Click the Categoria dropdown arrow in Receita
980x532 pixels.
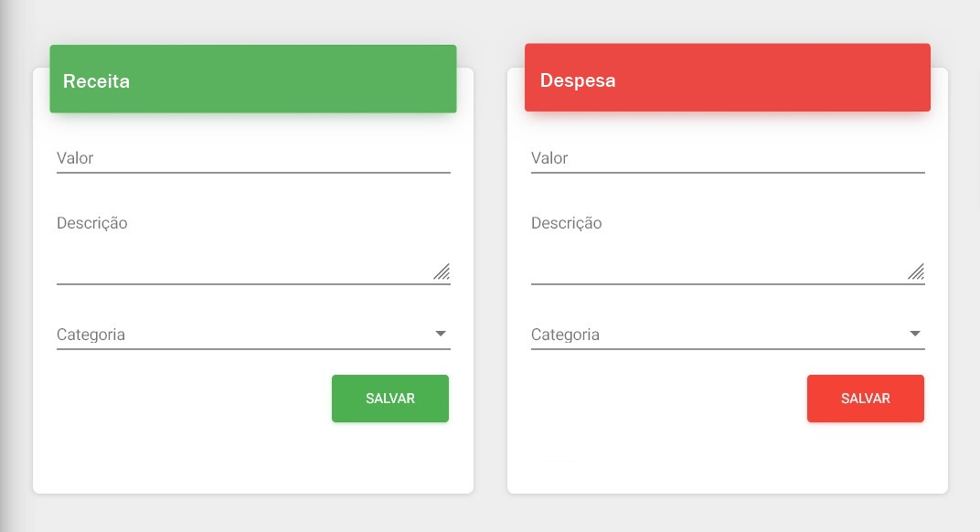[441, 334]
